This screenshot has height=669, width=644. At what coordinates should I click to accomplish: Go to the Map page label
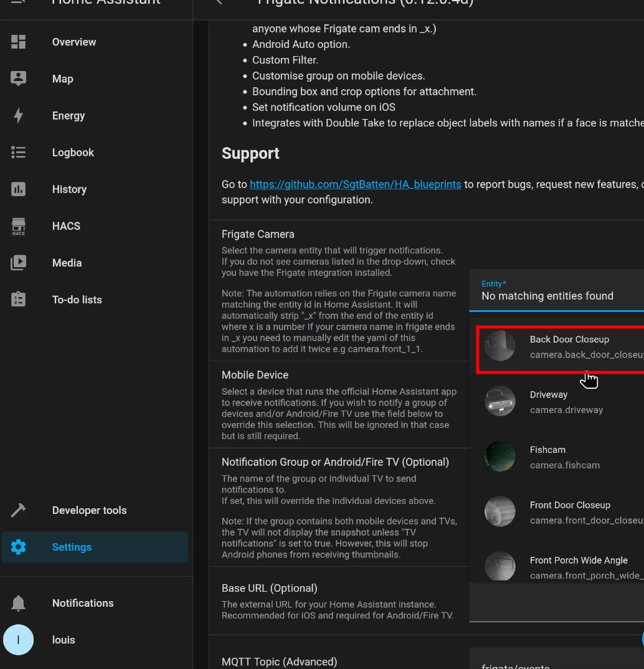pos(63,79)
